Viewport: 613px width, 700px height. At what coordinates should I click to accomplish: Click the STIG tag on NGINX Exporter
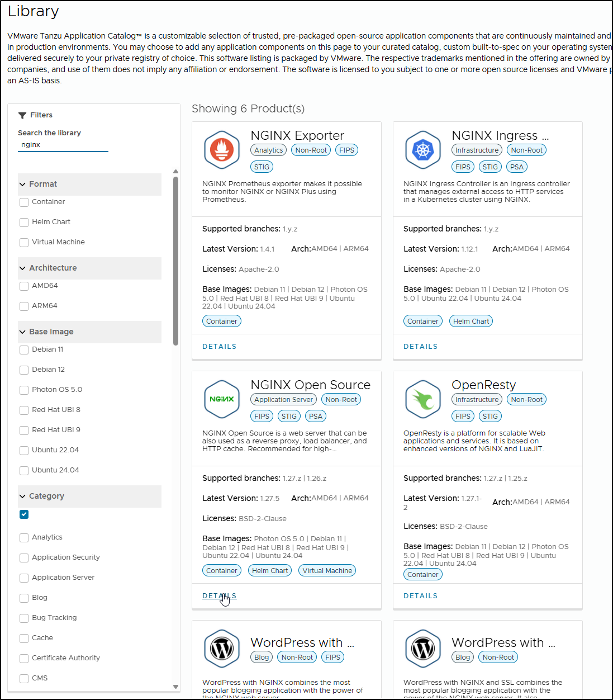(x=262, y=167)
